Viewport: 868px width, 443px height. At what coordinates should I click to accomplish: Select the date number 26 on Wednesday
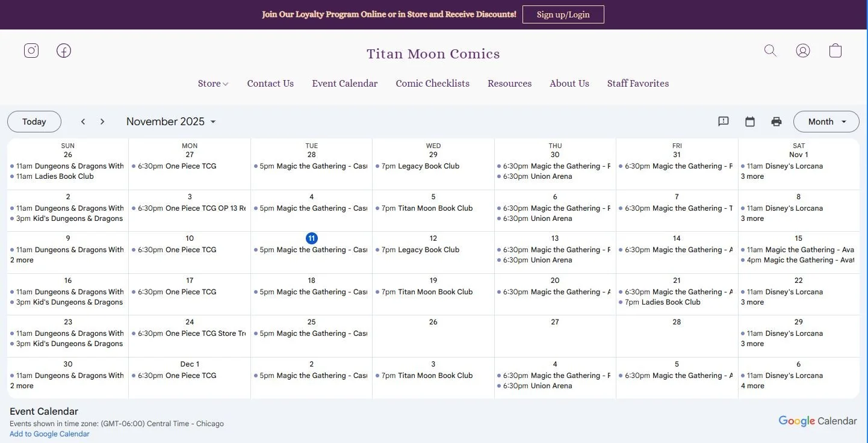433,322
